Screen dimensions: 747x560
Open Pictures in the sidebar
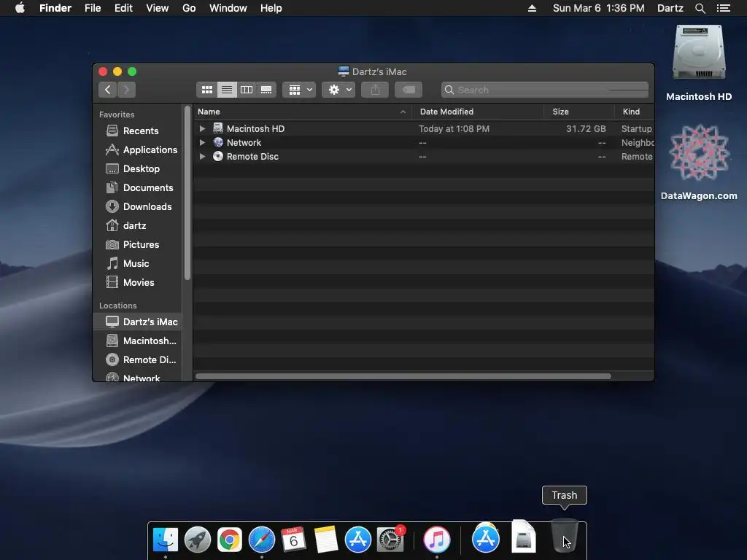tap(138, 245)
